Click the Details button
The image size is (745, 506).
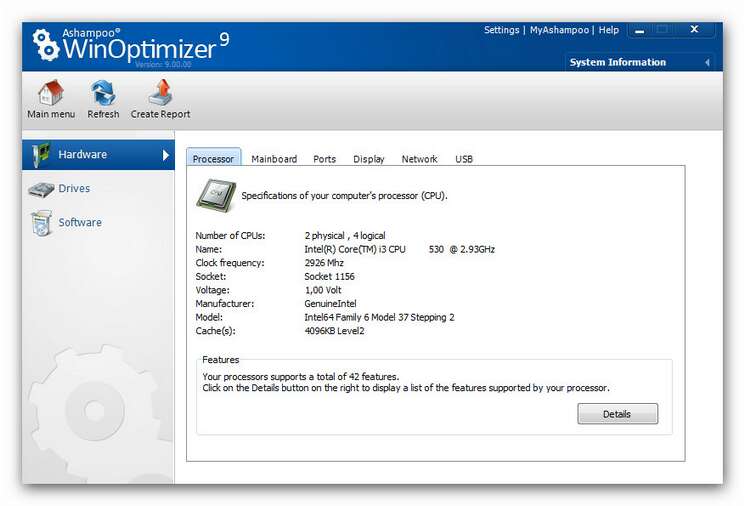(618, 414)
